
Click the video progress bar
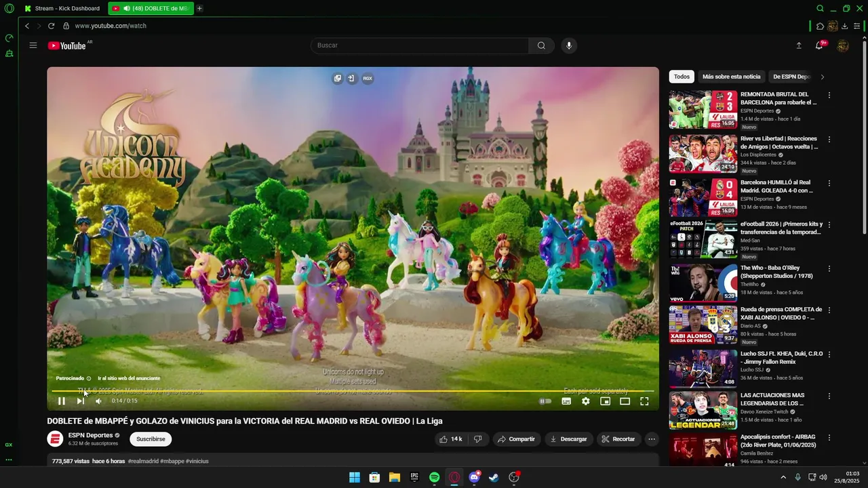[353, 391]
